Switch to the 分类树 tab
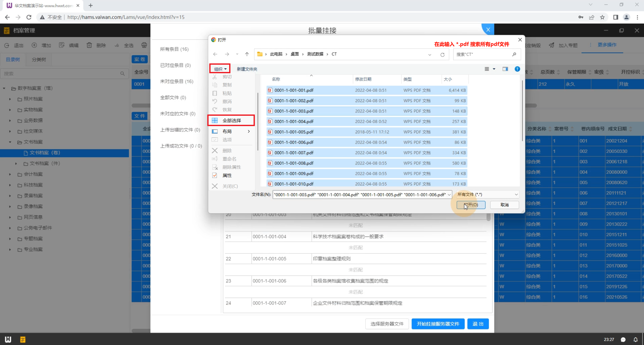The height and width of the screenshot is (345, 644). click(39, 60)
